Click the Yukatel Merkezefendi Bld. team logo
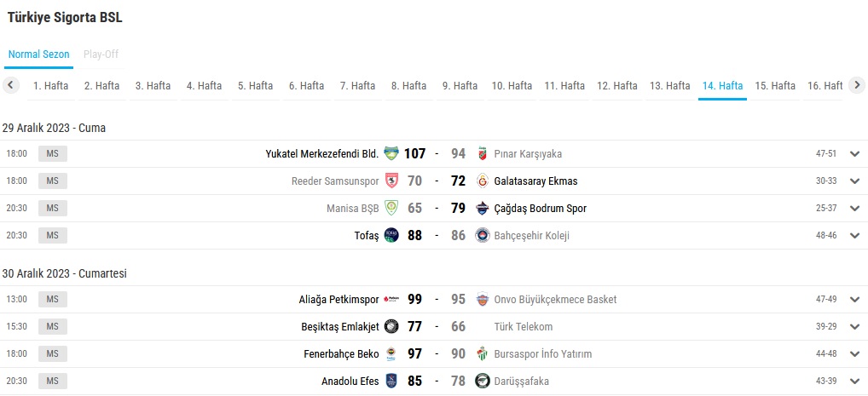The image size is (868, 396). click(x=391, y=154)
